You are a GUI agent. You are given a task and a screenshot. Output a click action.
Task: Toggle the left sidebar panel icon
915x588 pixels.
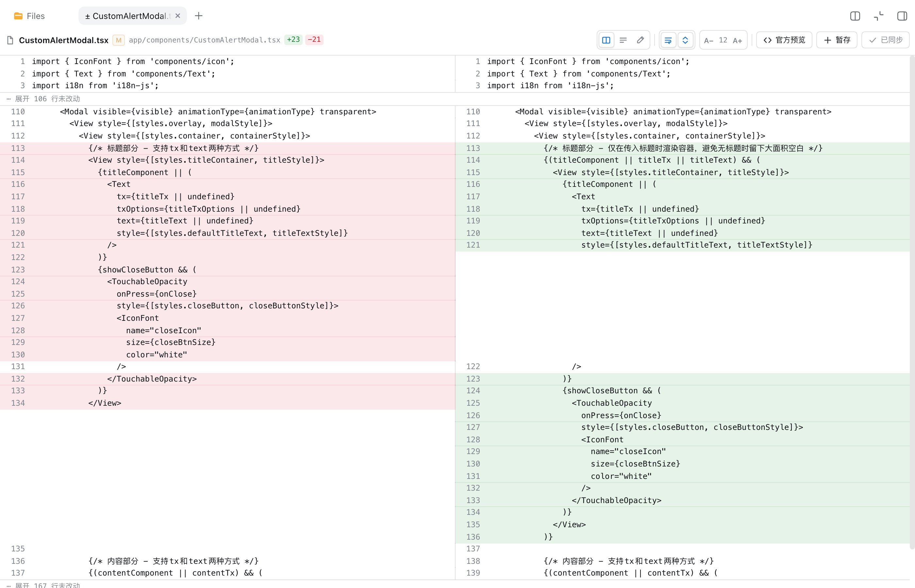855,16
